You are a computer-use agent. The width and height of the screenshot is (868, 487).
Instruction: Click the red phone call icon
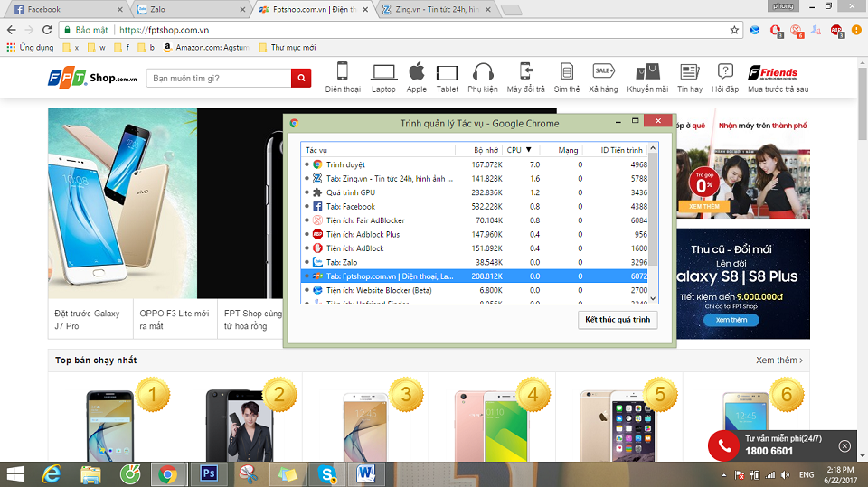click(723, 445)
